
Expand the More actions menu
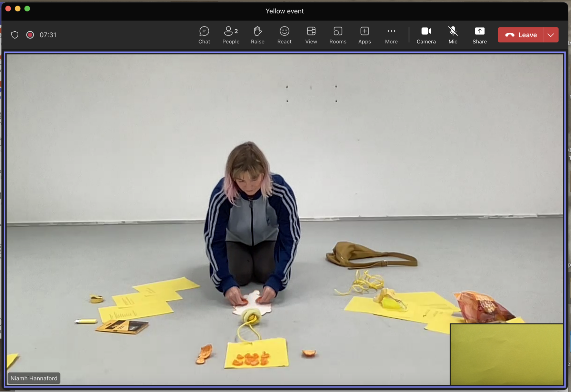coord(391,35)
